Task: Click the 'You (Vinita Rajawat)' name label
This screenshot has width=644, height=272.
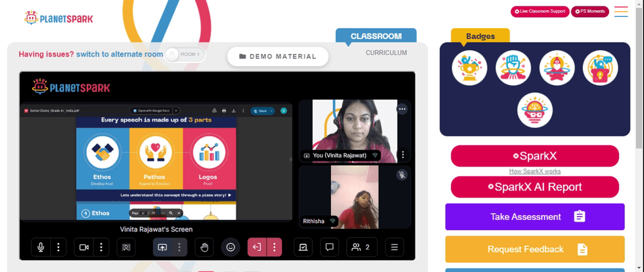Action: [x=340, y=156]
